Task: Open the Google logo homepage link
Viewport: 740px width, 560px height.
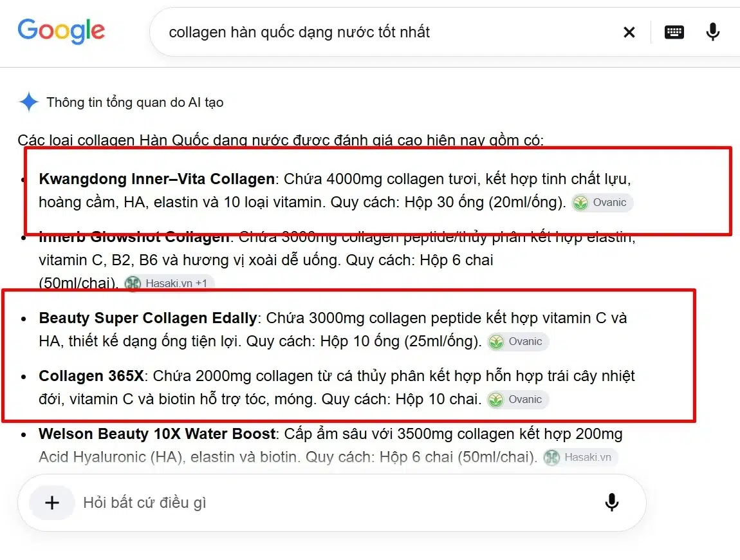Action: click(61, 31)
